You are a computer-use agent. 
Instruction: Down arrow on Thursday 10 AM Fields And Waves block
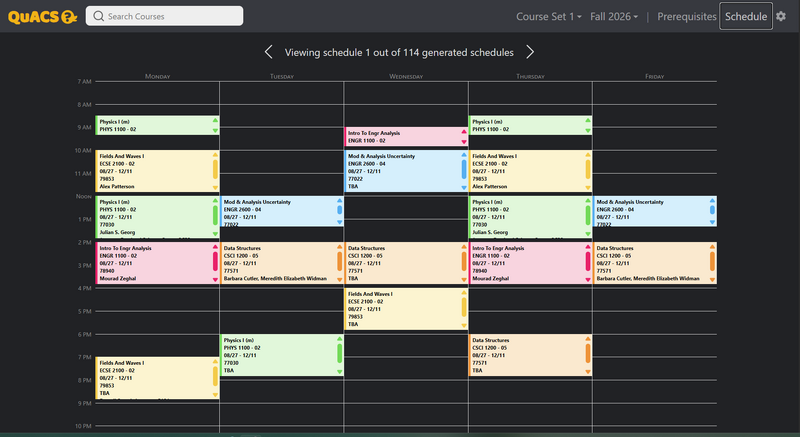click(588, 188)
